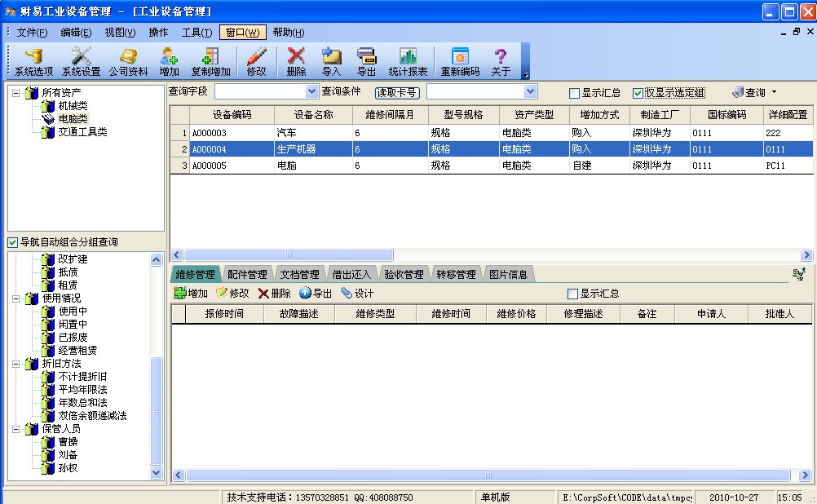Click 导出 in maintenance panel toolbar
Image resolution: width=817 pixels, height=504 pixels.
point(316,294)
